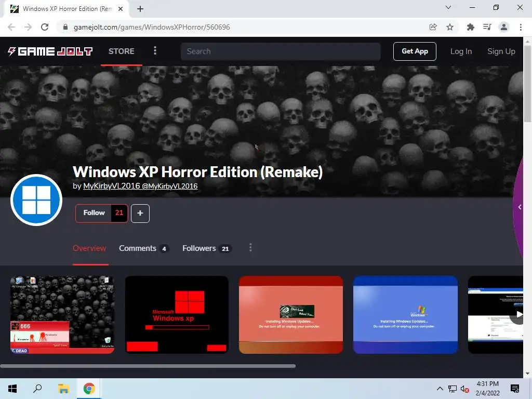Bookmark this page with the star icon
Screen dimensions: 532x399
point(450,27)
